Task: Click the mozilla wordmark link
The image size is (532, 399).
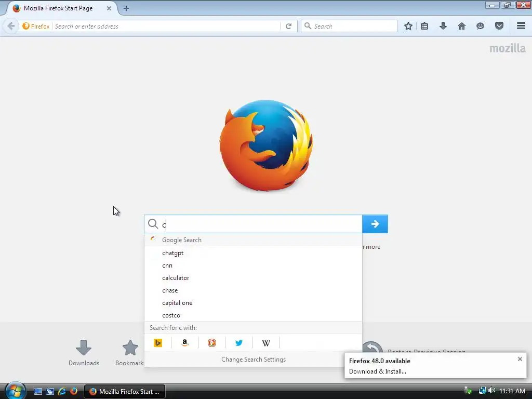Action: point(508,48)
